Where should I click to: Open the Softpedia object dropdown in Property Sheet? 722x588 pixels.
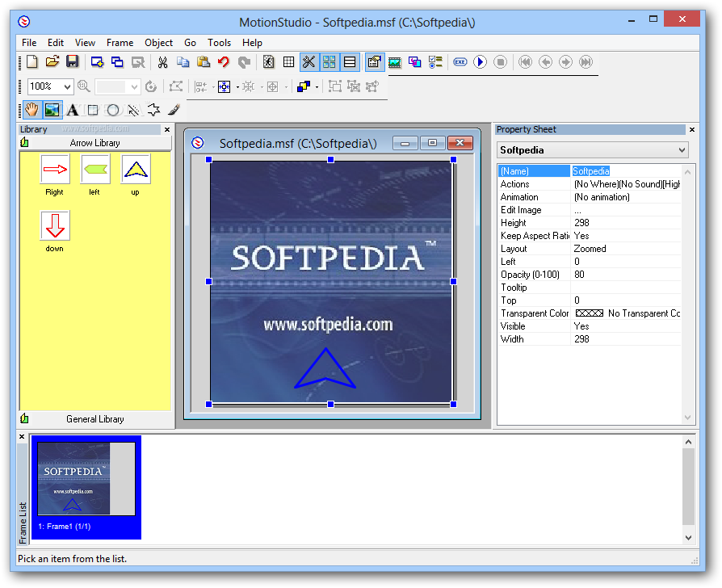[682, 150]
